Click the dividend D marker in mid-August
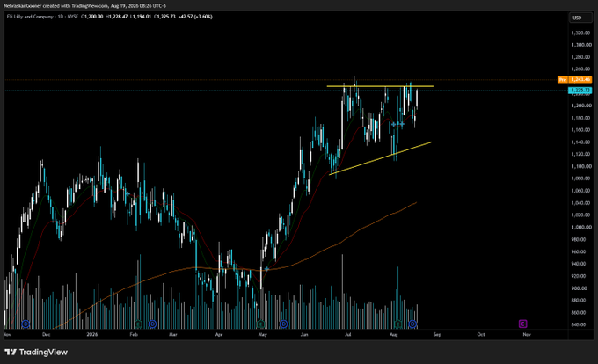 [x=412, y=324]
